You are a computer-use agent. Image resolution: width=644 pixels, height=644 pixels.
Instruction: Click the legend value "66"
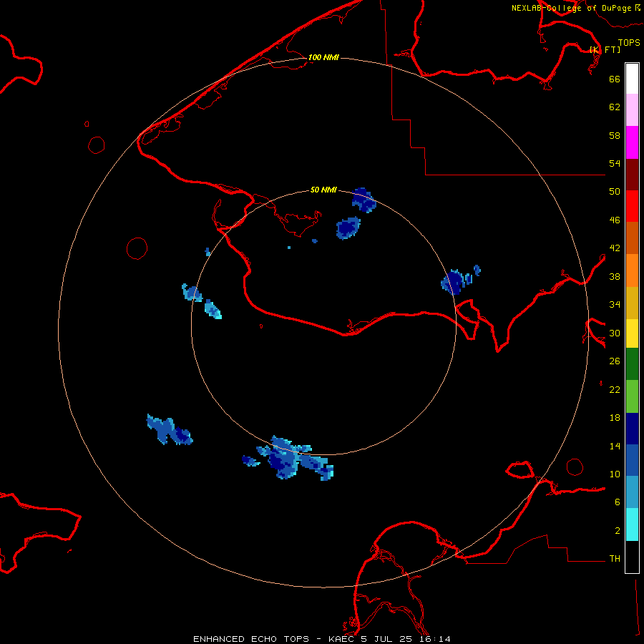[x=615, y=79]
